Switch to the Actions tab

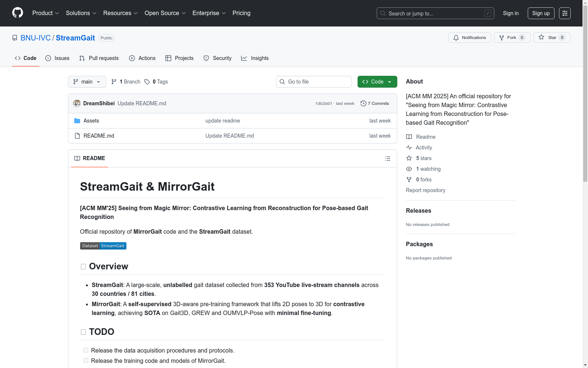[142, 58]
